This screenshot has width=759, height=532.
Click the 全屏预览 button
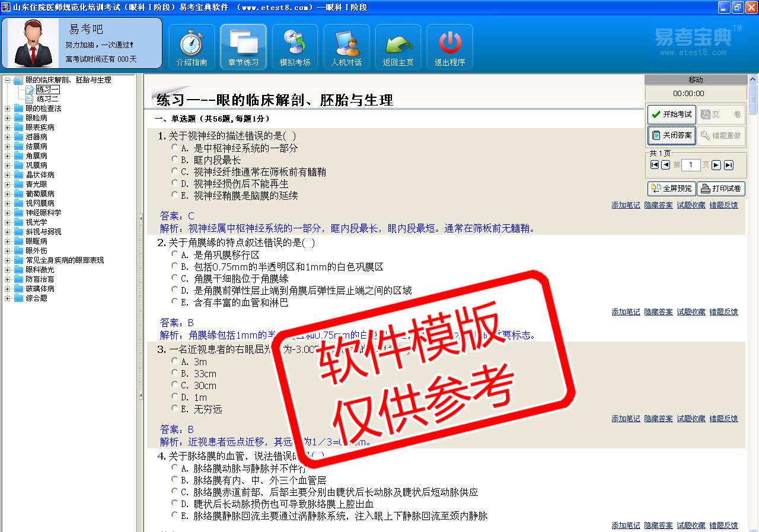click(671, 189)
